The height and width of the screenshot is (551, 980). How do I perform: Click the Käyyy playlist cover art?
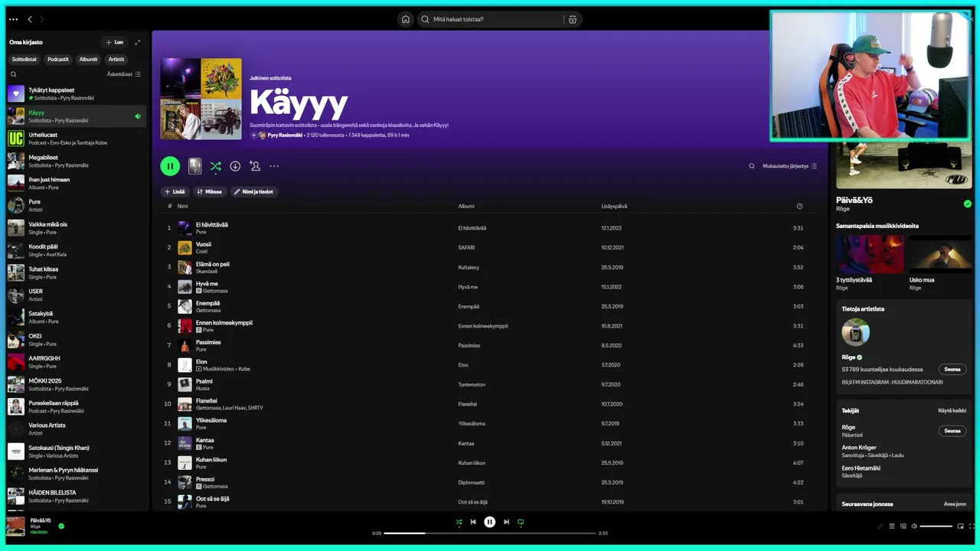pos(201,99)
